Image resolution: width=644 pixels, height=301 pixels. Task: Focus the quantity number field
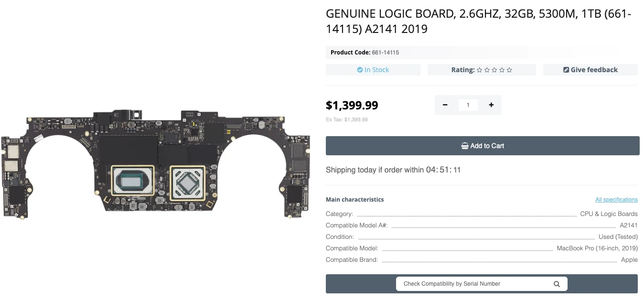[x=468, y=105]
